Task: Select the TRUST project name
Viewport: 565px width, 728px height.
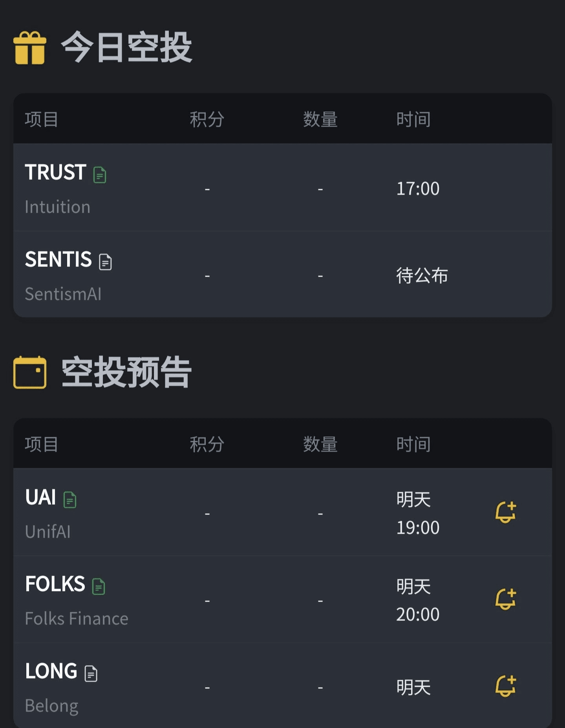Action: [55, 172]
